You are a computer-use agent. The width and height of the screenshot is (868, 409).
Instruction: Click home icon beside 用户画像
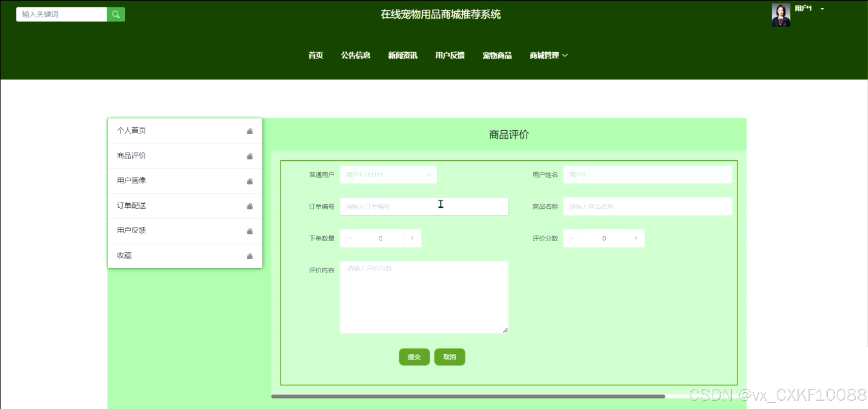249,181
